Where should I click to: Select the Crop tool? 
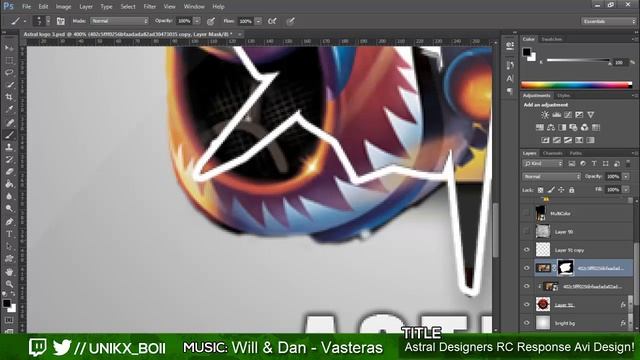click(x=9, y=98)
